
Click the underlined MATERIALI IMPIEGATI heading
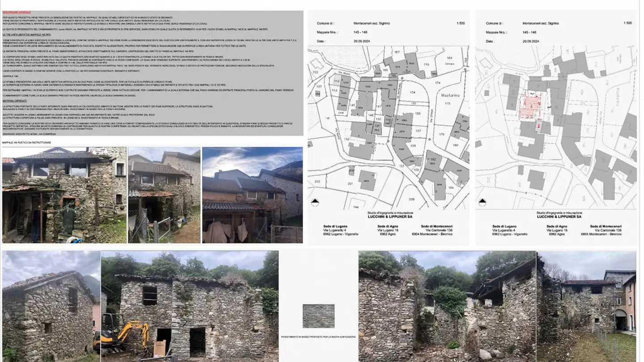pyautogui.click(x=15, y=101)
